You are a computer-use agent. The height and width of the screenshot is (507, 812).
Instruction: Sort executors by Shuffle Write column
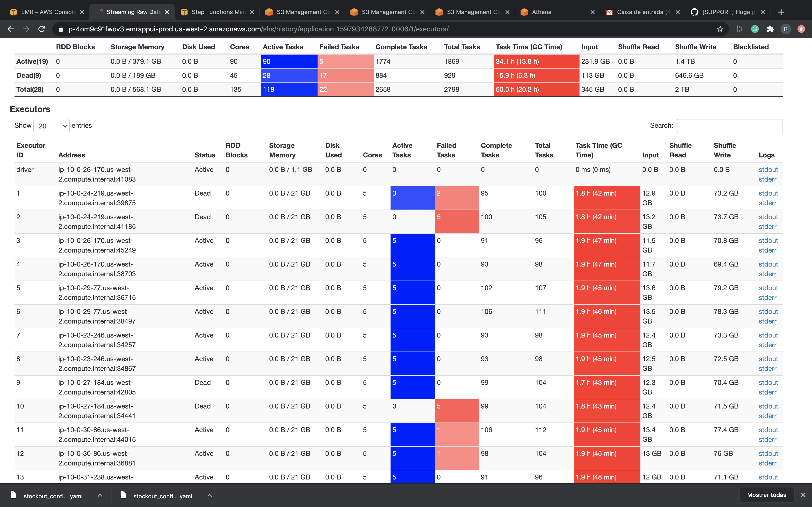point(725,150)
